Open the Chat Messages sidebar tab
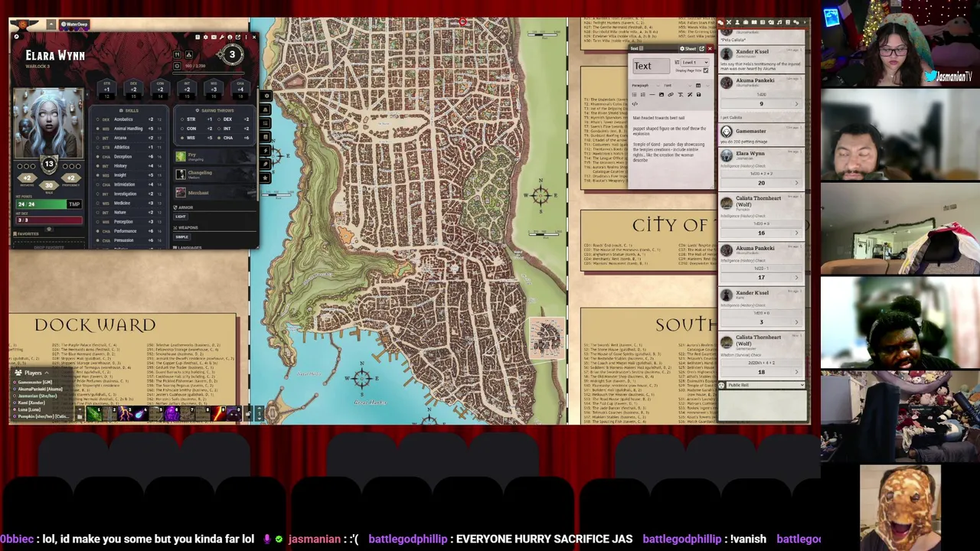This screenshot has height=551, width=980. 720,22
